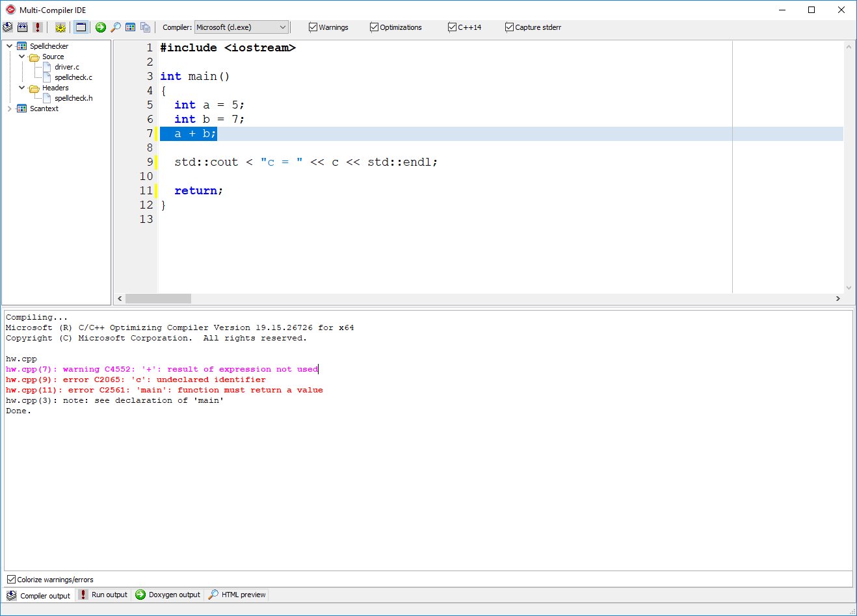Click the yellow gear icon in the toolbar
The image size is (857, 616).
coord(60,27)
